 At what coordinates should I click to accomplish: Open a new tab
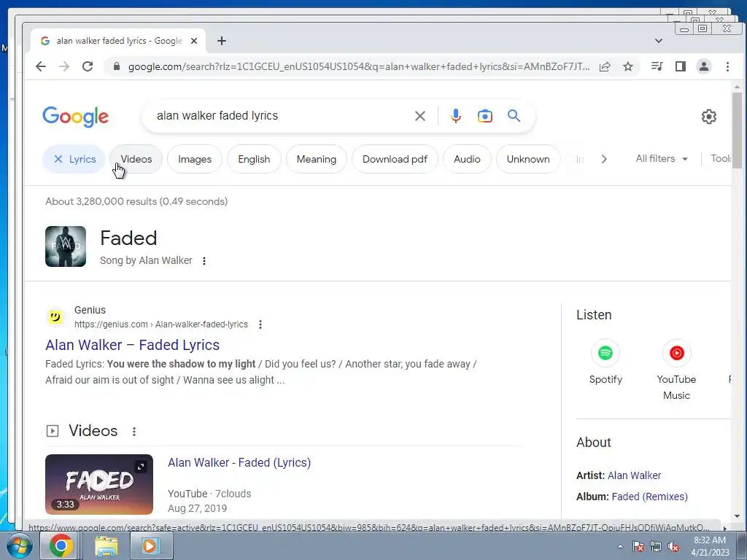(222, 41)
